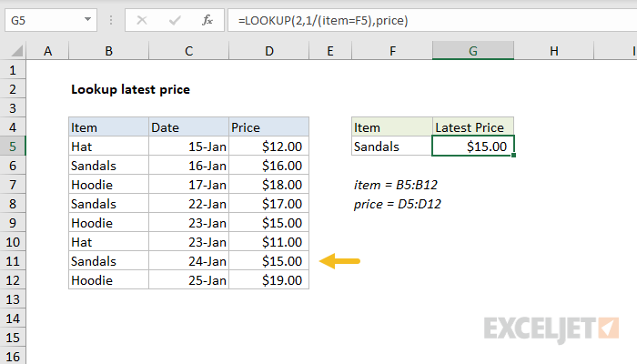Click the 'Hat' cell in row 10
Screen dimensions: 637x364
click(x=108, y=242)
